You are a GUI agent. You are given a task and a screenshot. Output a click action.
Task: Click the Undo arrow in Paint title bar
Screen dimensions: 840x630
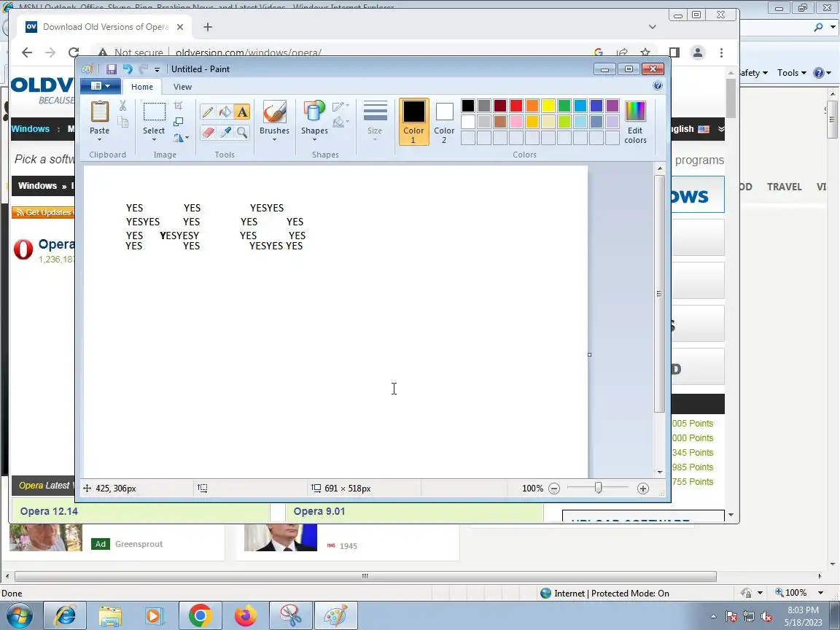click(128, 69)
